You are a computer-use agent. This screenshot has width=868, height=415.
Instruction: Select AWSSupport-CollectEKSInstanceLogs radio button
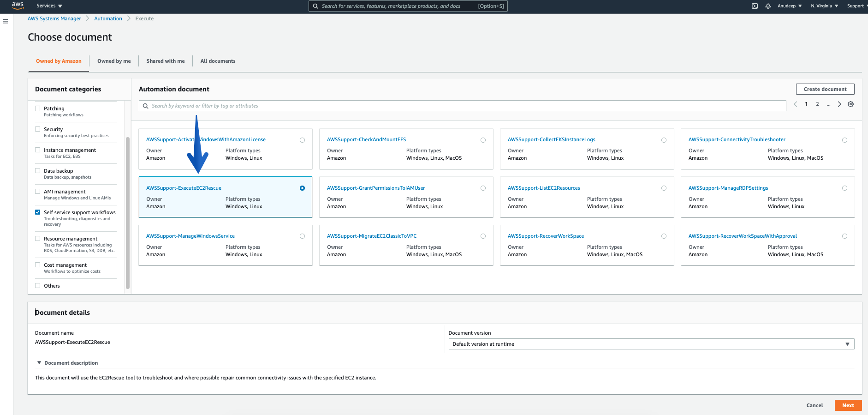[664, 140]
